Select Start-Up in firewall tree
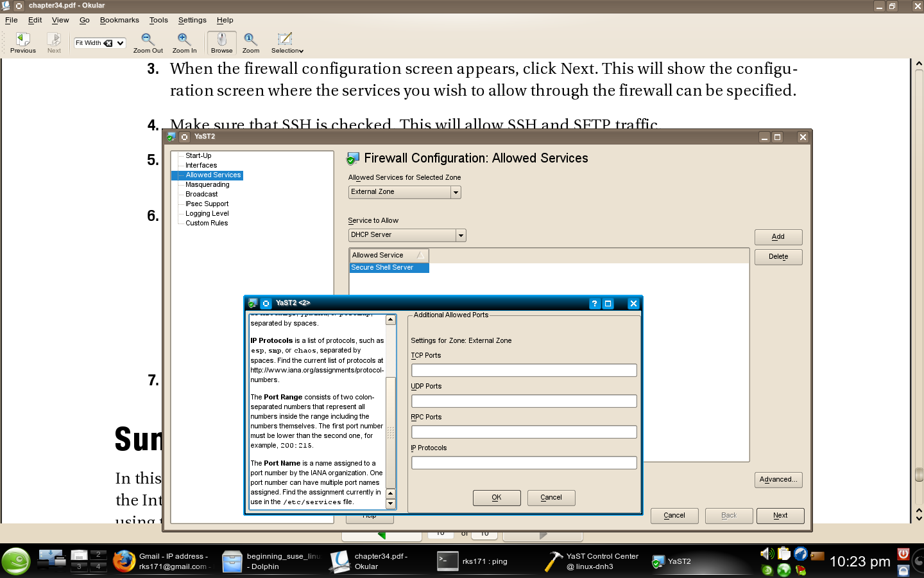 tap(198, 156)
